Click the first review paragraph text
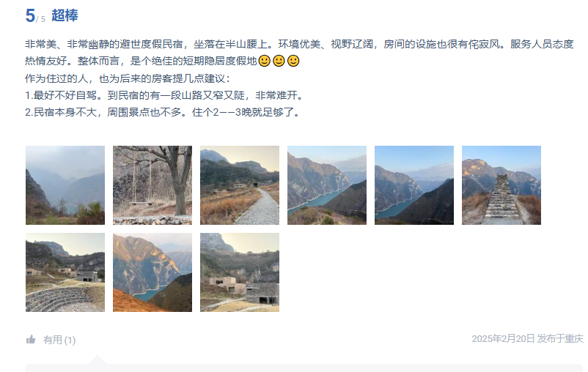This screenshot has width=588, height=372. tap(299, 53)
